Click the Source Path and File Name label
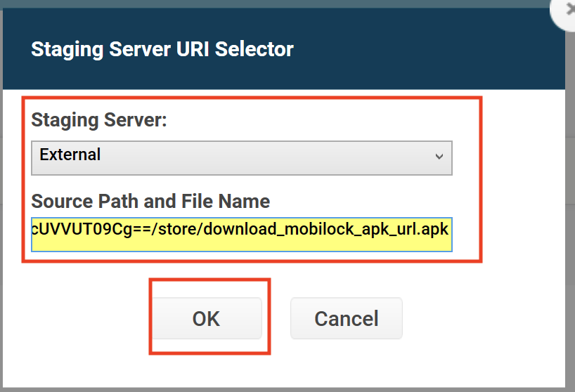This screenshot has height=392, width=575. 150,201
